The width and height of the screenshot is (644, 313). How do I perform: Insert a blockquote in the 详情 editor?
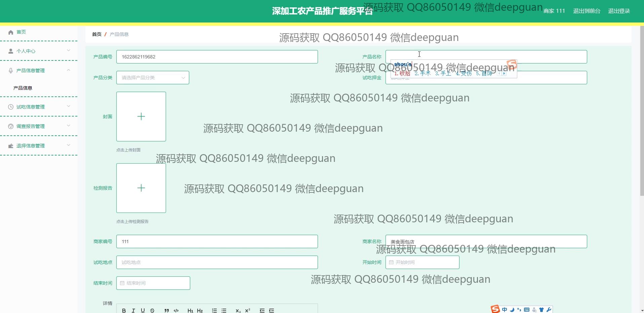coord(166,311)
